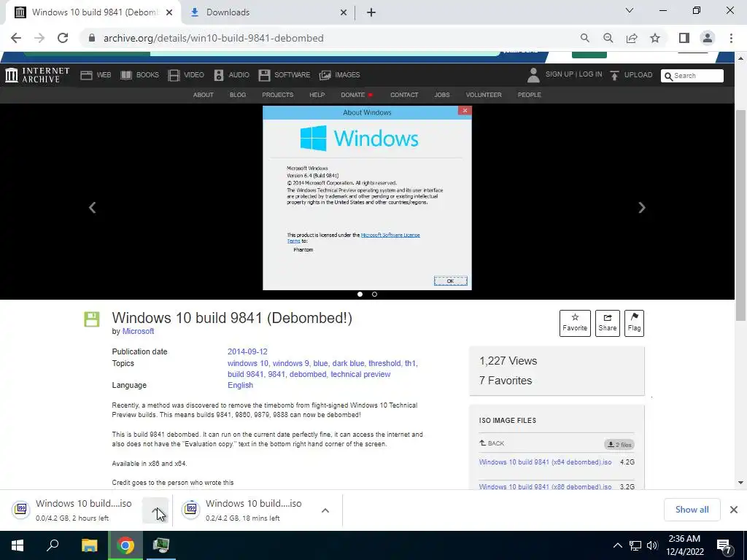The width and height of the screenshot is (747, 560).
Task: Flag this item
Action: 634,323
